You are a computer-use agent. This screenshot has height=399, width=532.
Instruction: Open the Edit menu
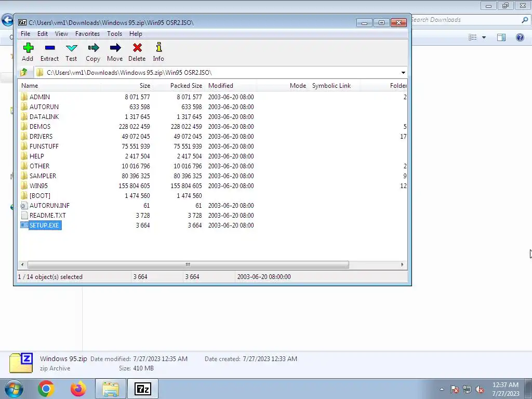(x=43, y=34)
